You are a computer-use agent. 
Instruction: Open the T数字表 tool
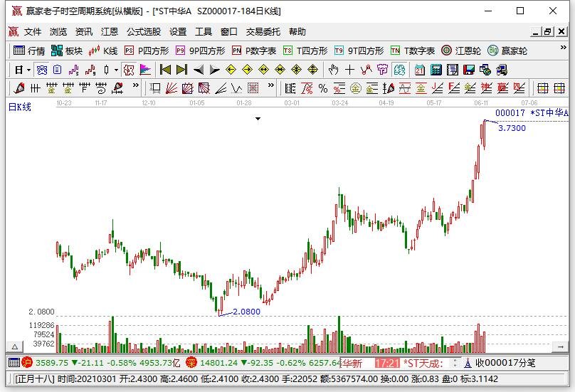coord(413,51)
